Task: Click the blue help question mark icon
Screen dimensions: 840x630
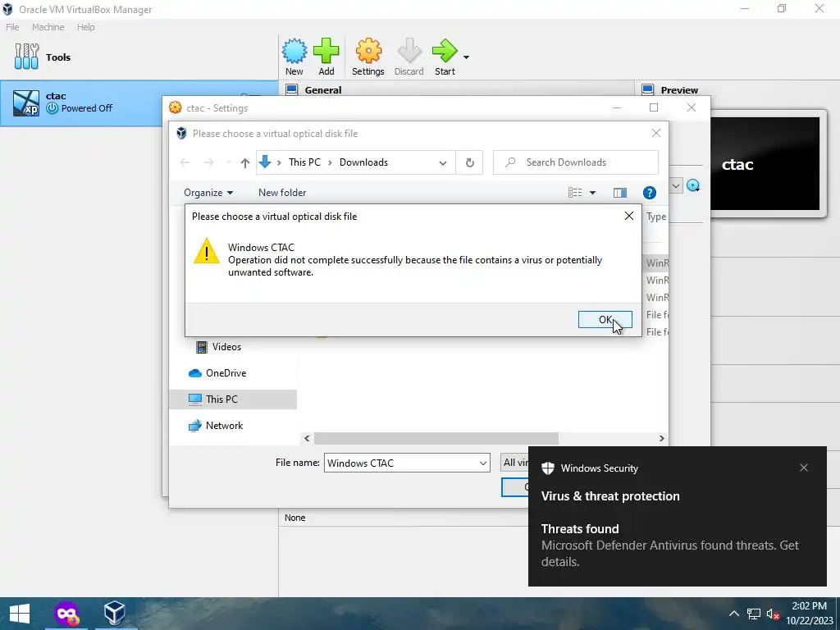Action: pyautogui.click(x=650, y=193)
